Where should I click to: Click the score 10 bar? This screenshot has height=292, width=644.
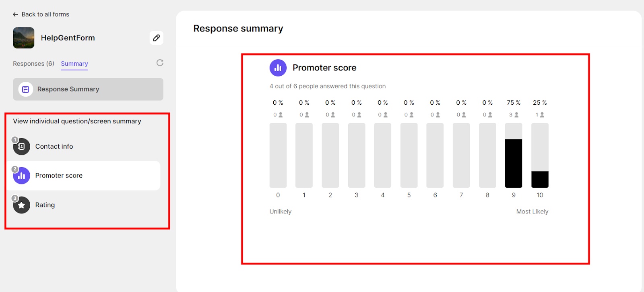pos(540,155)
